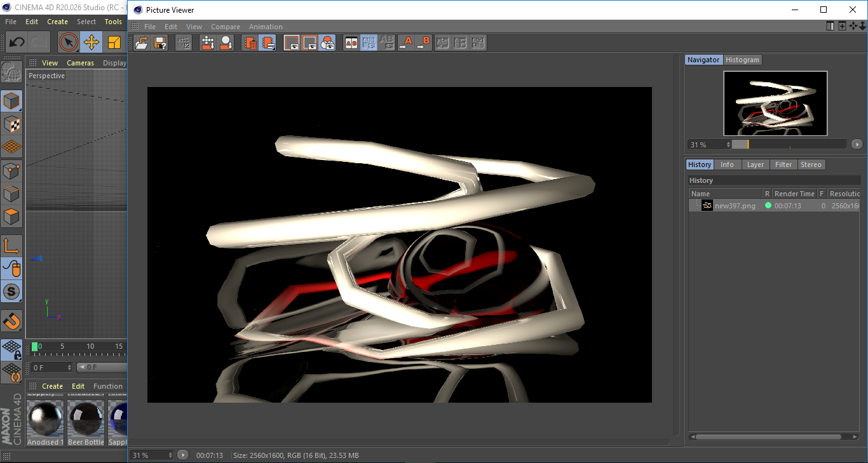Click the Navigator preview thumbnail
868x463 pixels.
pos(775,103)
